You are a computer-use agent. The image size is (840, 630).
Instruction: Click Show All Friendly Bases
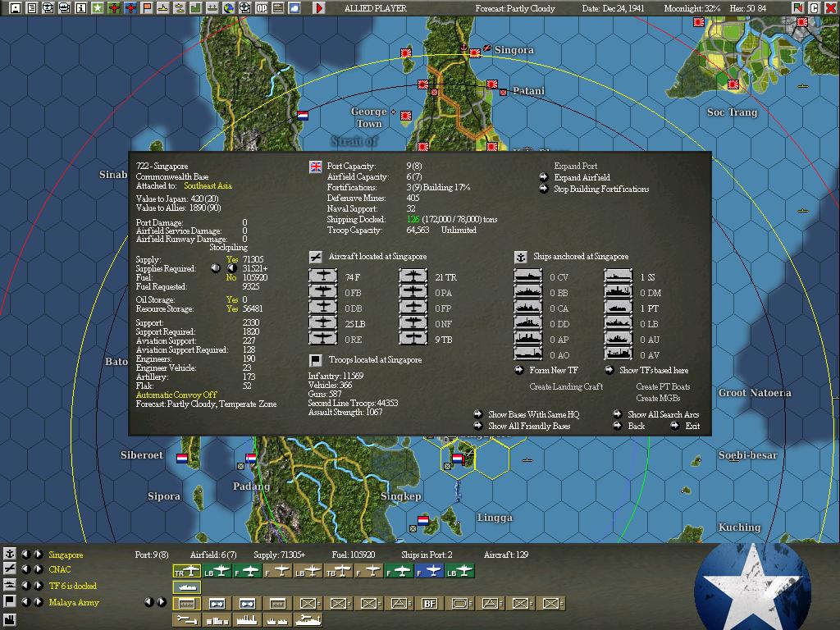(529, 426)
